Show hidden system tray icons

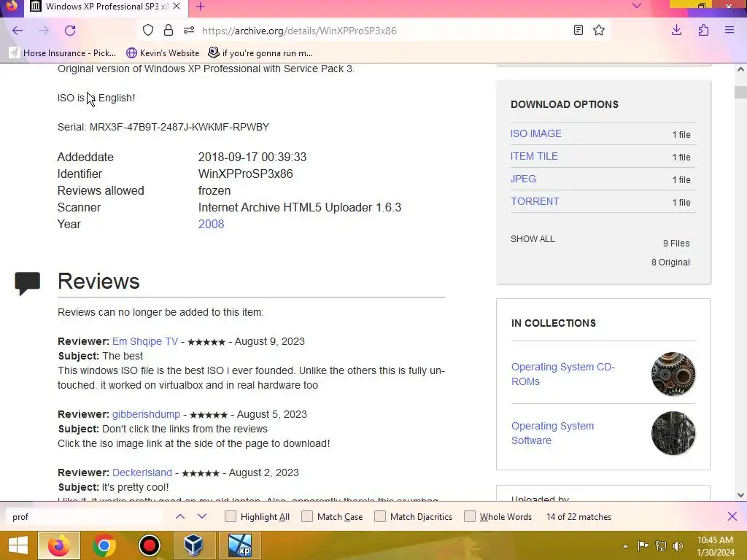point(625,546)
